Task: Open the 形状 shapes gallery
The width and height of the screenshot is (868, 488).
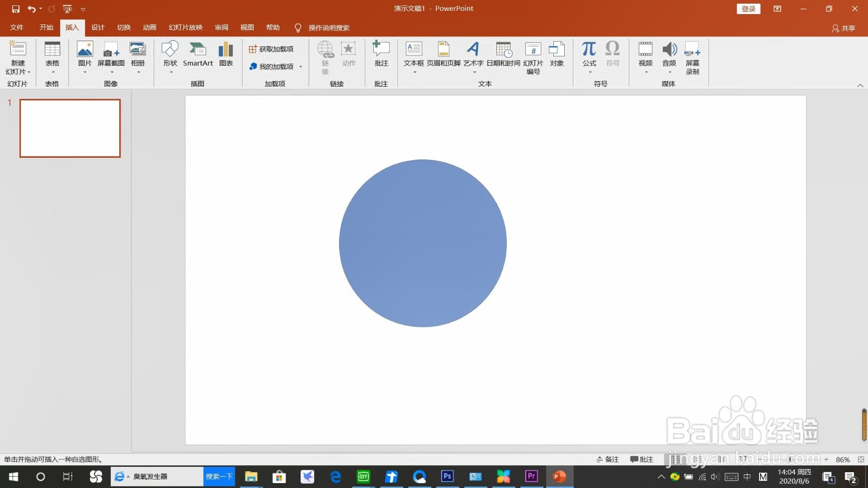Action: [x=170, y=57]
